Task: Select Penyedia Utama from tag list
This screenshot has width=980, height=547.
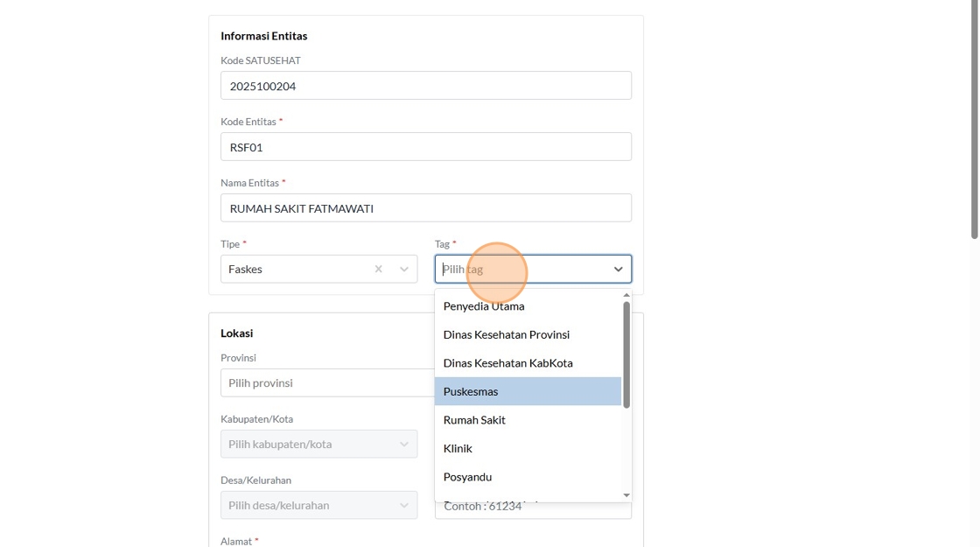Action: (484, 306)
